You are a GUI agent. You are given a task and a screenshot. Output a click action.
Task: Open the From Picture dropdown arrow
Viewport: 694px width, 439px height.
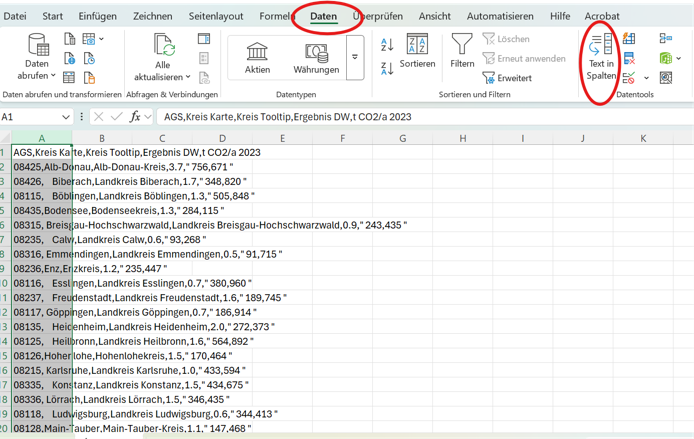[x=101, y=39]
